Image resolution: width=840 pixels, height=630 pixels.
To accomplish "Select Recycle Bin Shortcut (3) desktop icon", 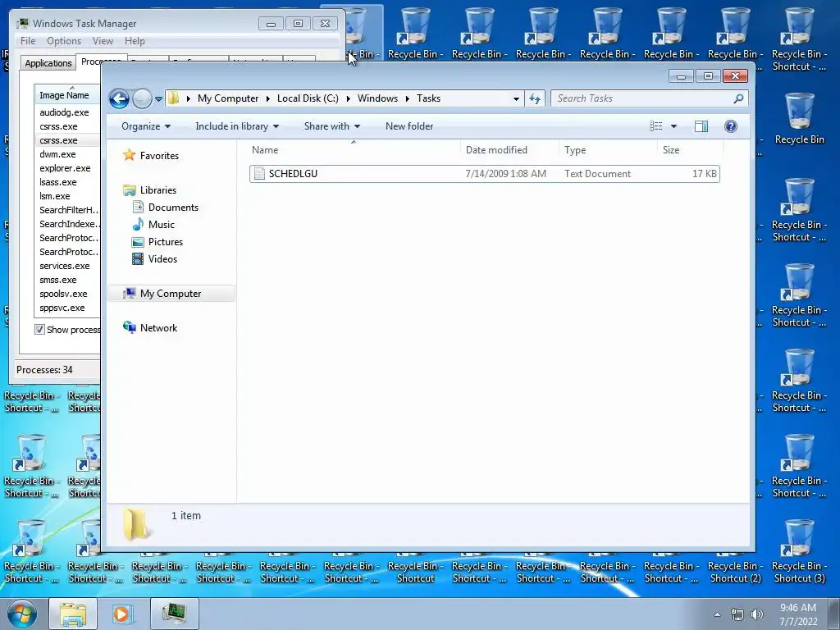I will (x=799, y=550).
